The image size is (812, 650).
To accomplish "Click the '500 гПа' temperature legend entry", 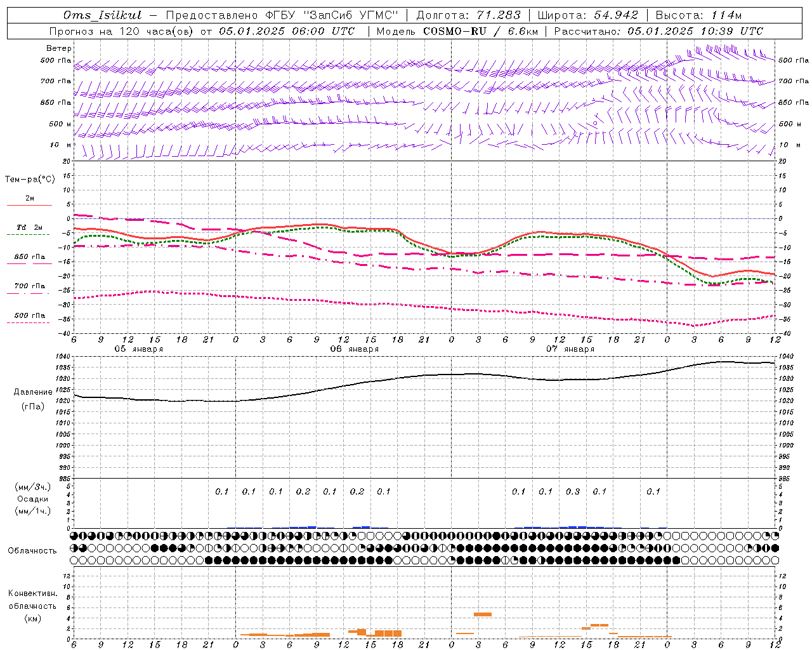I will tap(30, 315).
